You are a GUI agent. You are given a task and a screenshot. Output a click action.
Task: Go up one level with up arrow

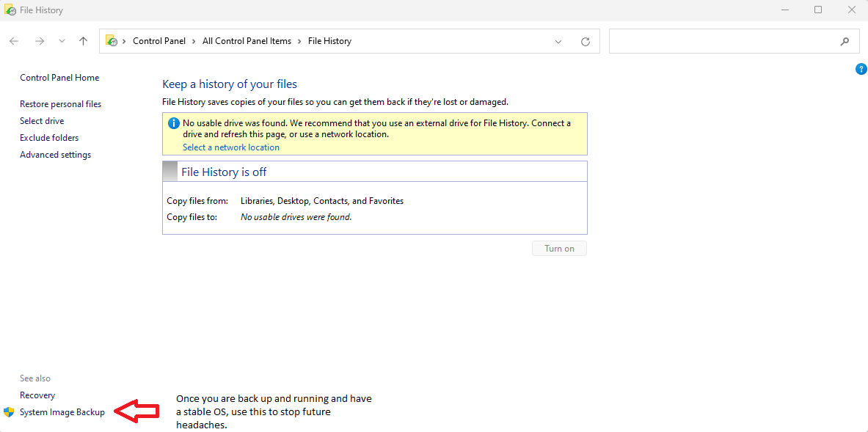83,41
